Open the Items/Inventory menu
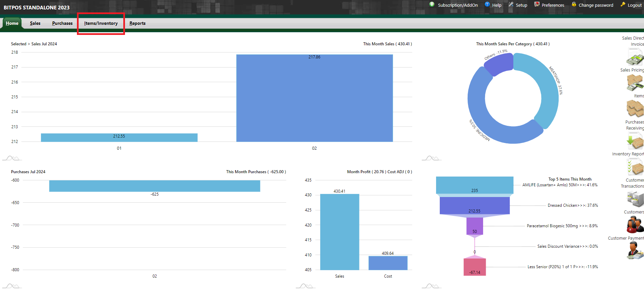Image resolution: width=644 pixels, height=292 pixels. pyautogui.click(x=101, y=23)
